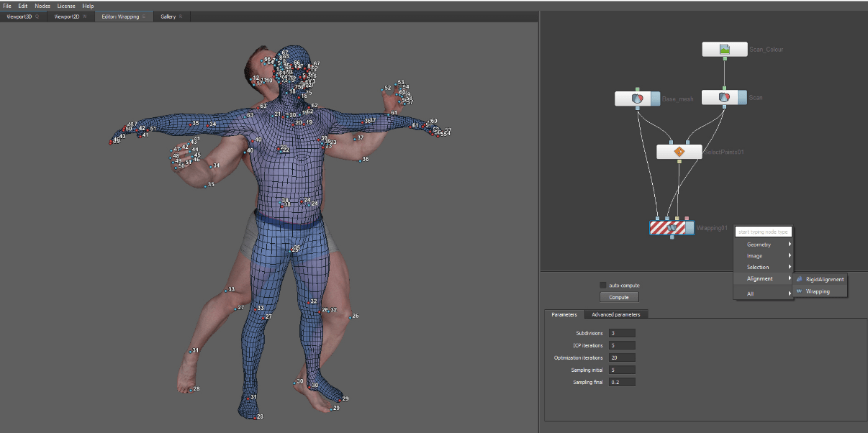Switch to the Viewport3D tab
This screenshot has height=433, width=868.
(x=23, y=16)
